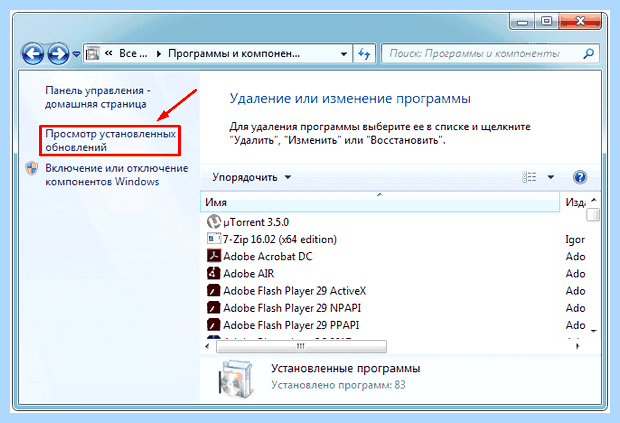Click the Control Panel icon in address bar
The height and width of the screenshot is (423, 620).
93,53
